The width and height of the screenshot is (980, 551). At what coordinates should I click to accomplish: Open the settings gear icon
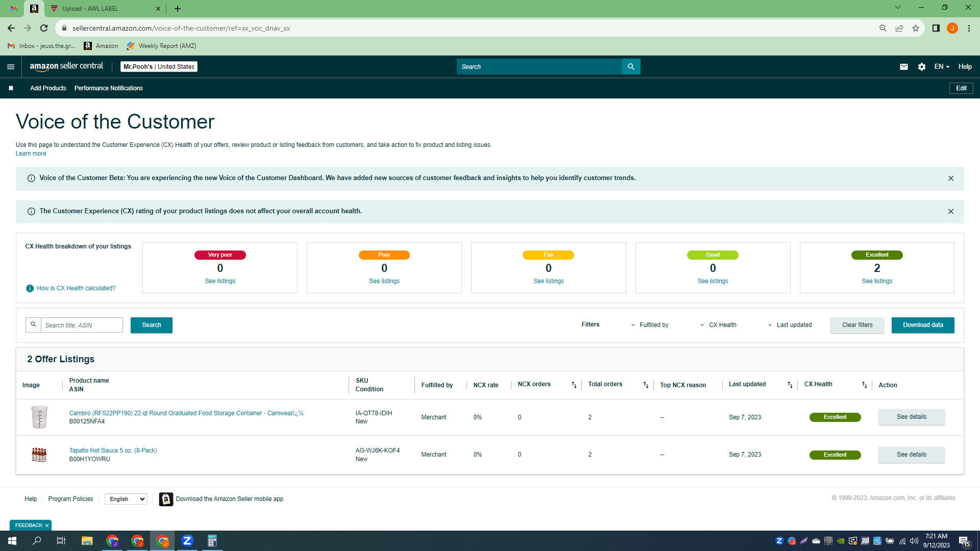point(922,67)
